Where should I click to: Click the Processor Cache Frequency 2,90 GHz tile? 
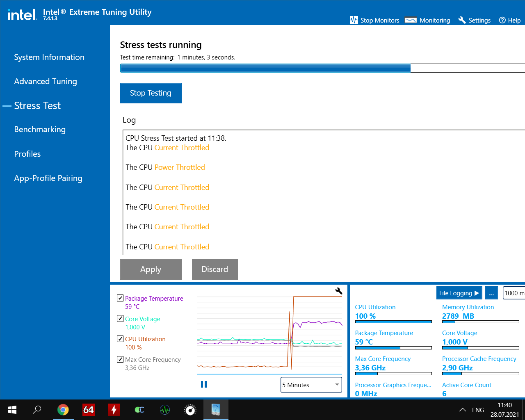click(x=480, y=366)
